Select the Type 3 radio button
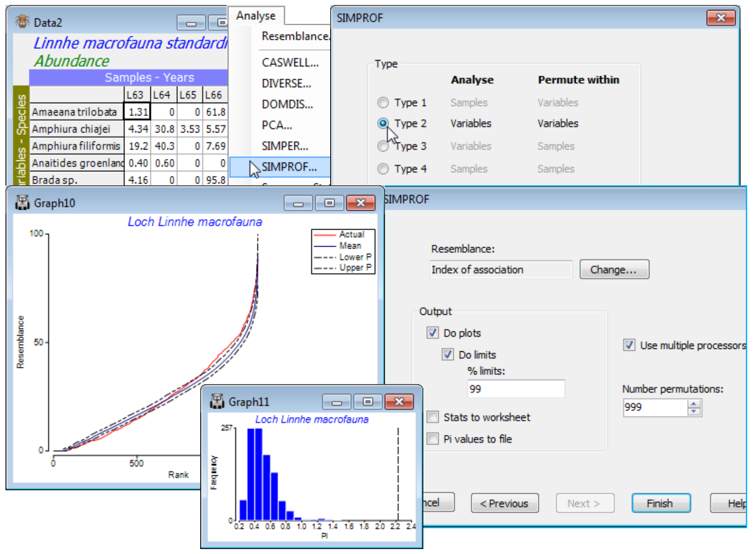The width and height of the screenshot is (756, 554). coord(383,146)
